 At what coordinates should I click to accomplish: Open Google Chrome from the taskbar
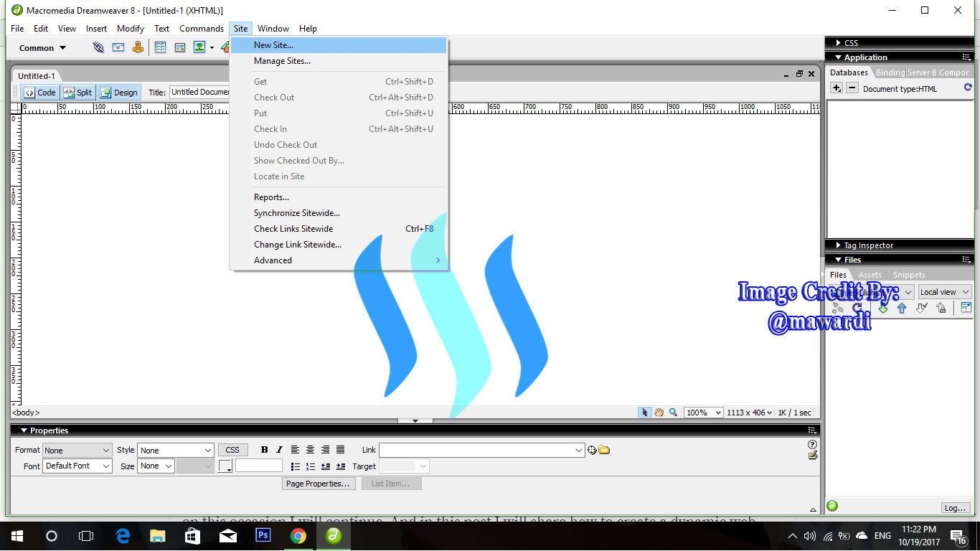click(x=298, y=536)
